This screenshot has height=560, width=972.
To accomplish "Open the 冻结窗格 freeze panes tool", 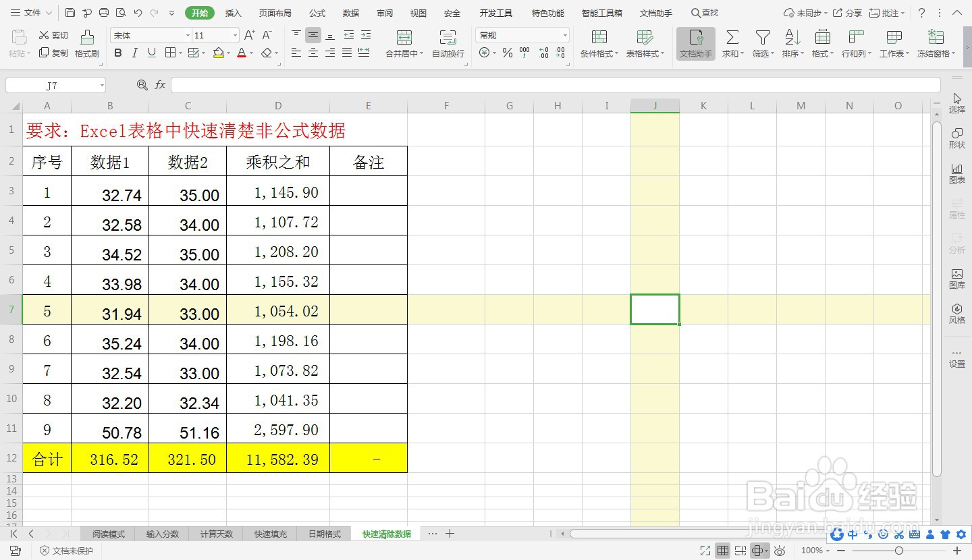I will click(936, 43).
